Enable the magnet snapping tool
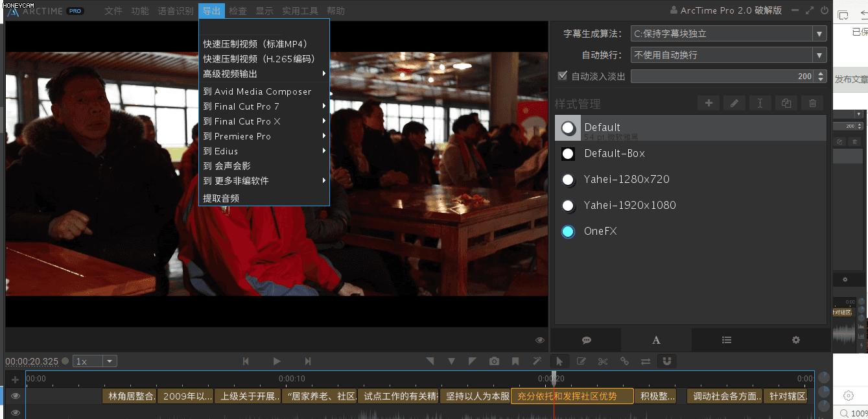Image resolution: width=868 pixels, height=419 pixels. click(x=667, y=361)
